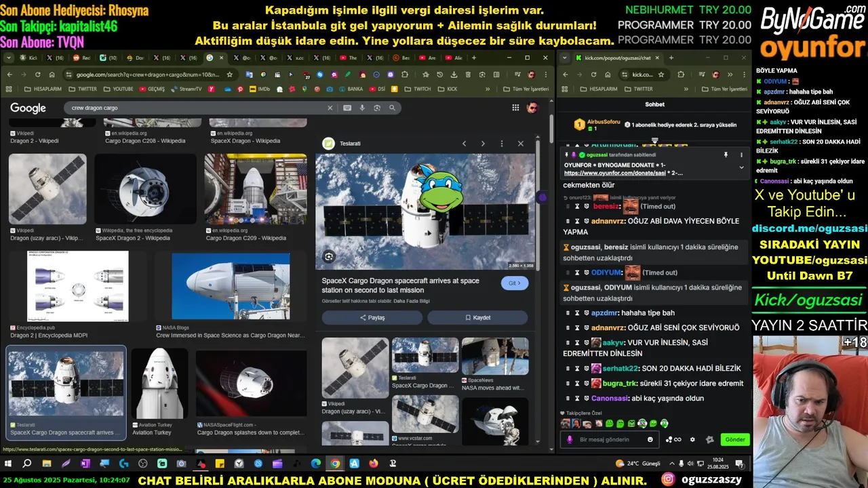
Task: Open Google's on-screen keyboard icon
Action: coord(347,108)
